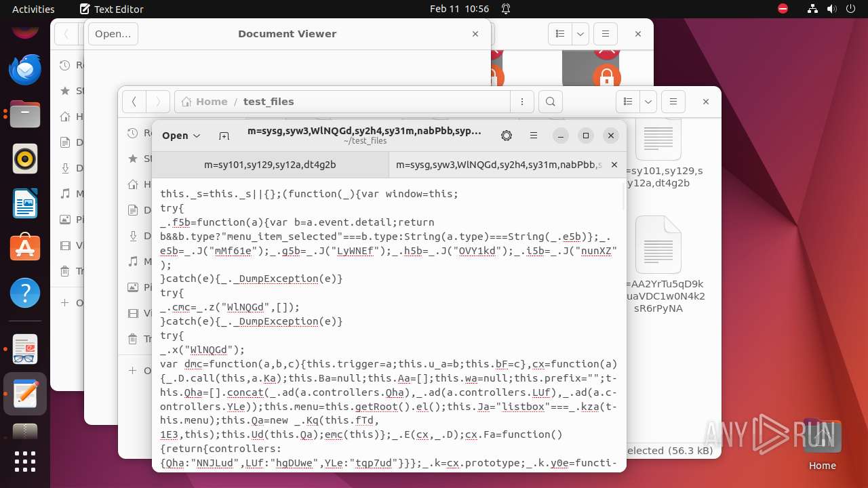
Task: Click the Home breadcrumb in path bar
Action: (205, 102)
